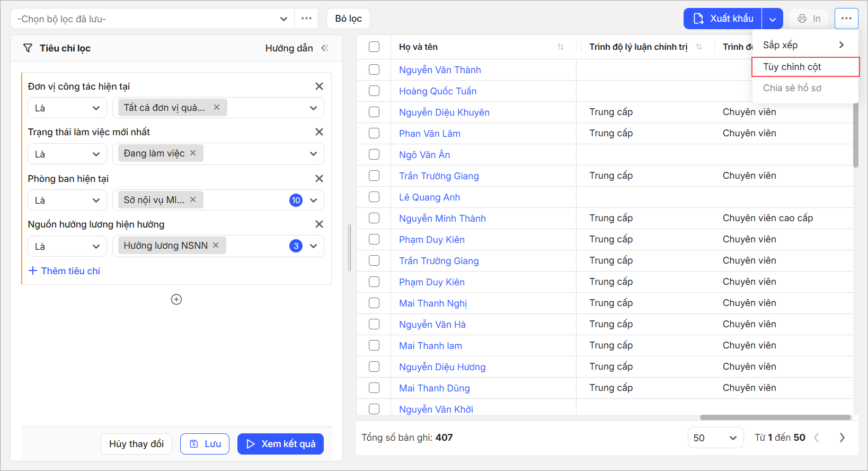Image resolution: width=868 pixels, height=471 pixels.
Task: Open the page size dropdown showing 50
Action: [x=715, y=438]
